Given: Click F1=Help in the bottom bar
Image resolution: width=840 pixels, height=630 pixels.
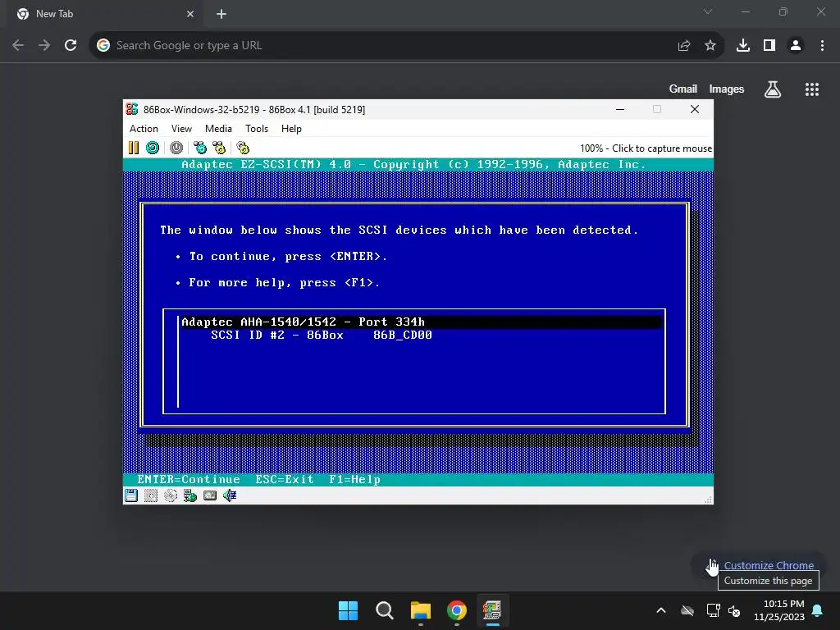Looking at the screenshot, I should pyautogui.click(x=354, y=479).
